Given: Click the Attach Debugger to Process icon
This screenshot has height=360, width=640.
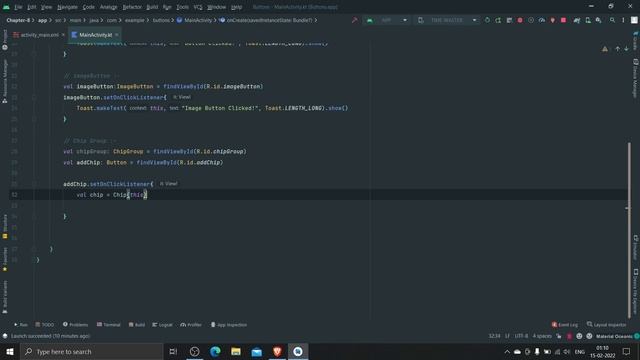Looking at the screenshot, I should coord(553,20).
